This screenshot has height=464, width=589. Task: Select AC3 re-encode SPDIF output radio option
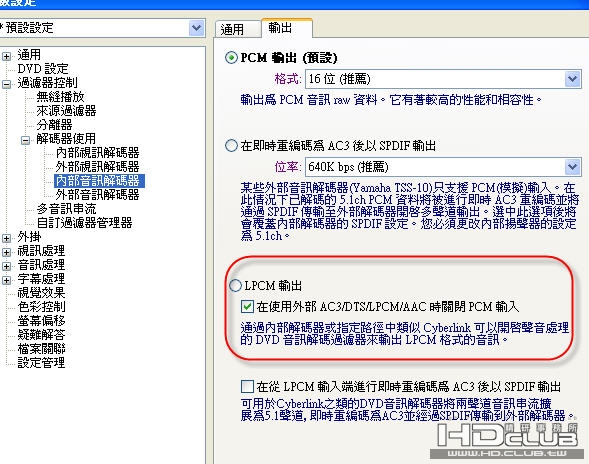(x=231, y=145)
